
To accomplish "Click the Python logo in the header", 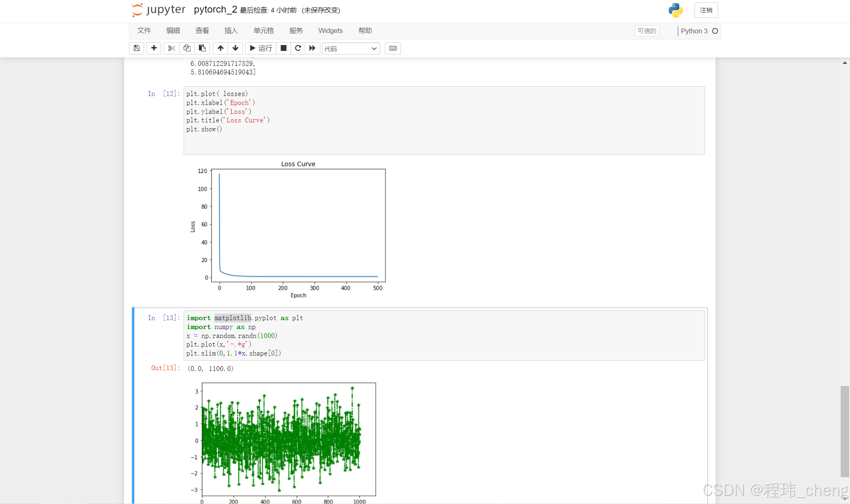I will [675, 10].
